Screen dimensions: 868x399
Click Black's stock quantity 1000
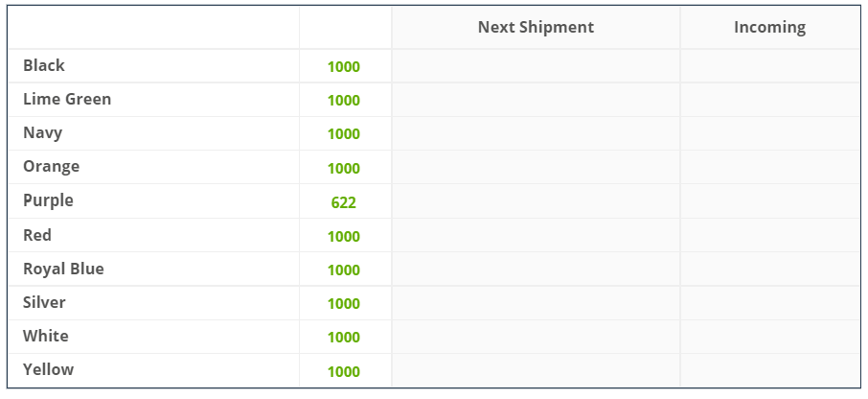pos(344,67)
